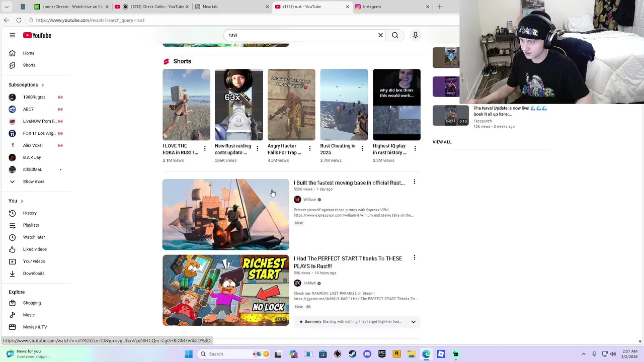This screenshot has width=644, height=362.
Task: Open options menu for 'Highest IQ play' short
Action: pos(415,148)
